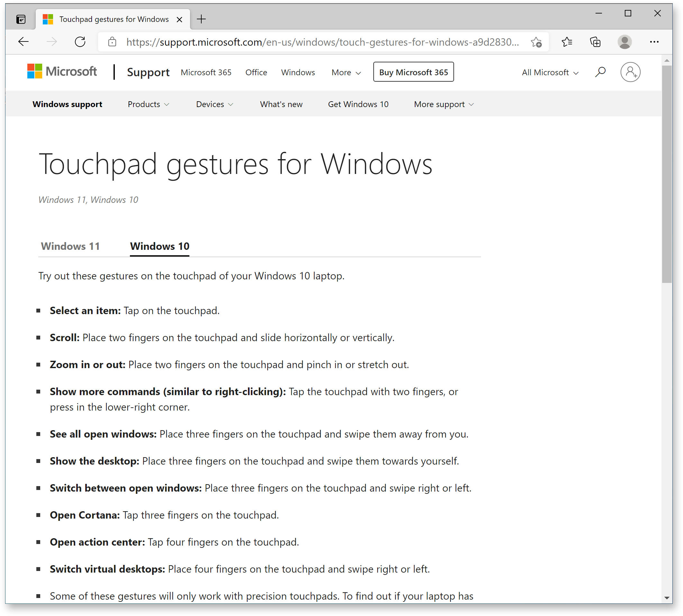The height and width of the screenshot is (616, 683).
Task: Open search using the magnifier icon
Action: coord(600,72)
